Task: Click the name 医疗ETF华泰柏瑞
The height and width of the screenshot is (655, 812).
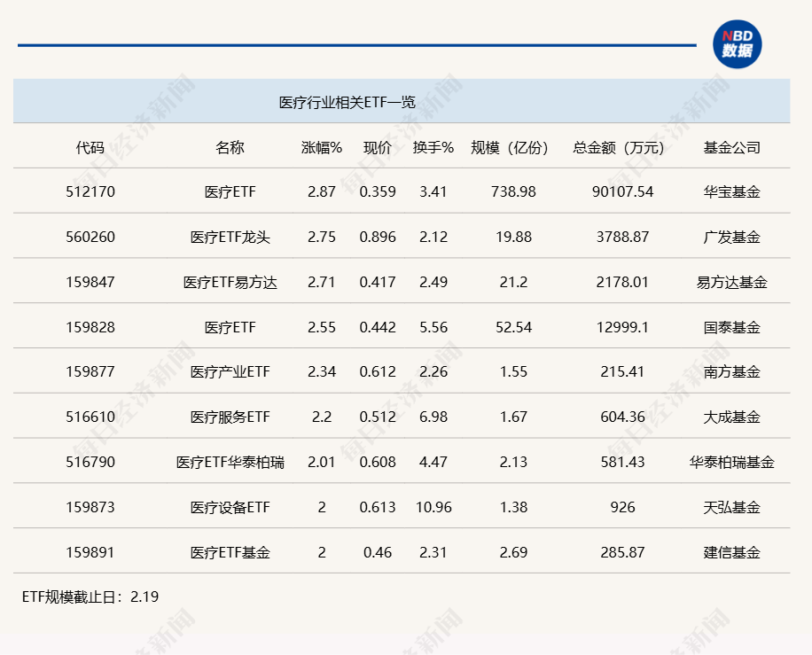Action: 230,462
